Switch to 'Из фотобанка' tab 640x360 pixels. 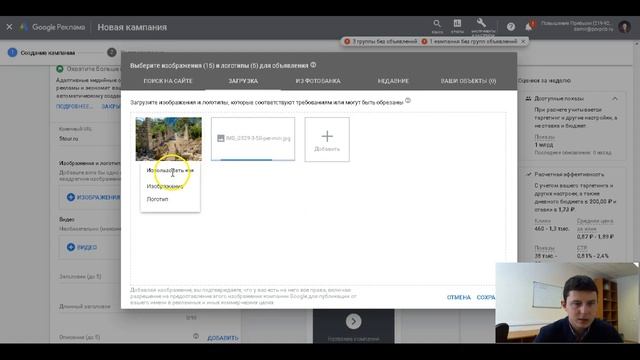pos(318,81)
